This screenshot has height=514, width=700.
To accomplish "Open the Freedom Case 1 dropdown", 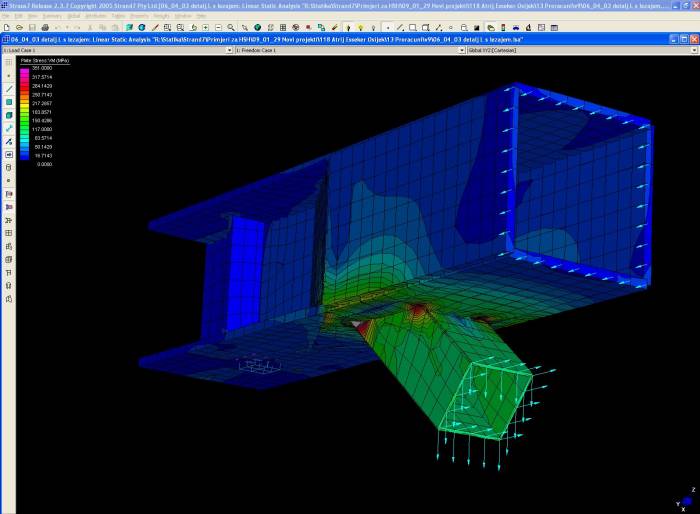I will click(461, 49).
